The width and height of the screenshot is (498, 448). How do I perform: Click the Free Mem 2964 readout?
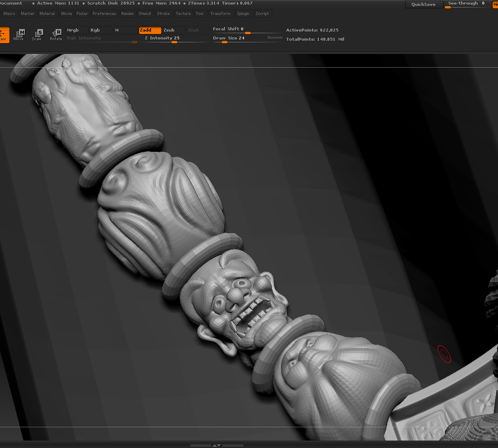pyautogui.click(x=161, y=3)
